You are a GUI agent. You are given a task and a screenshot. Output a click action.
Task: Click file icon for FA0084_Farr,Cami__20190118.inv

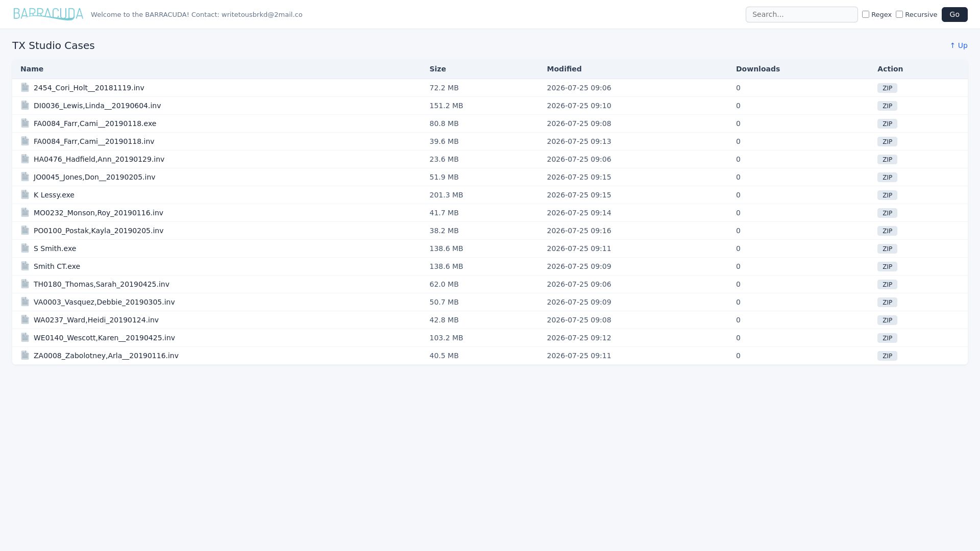pos(25,141)
